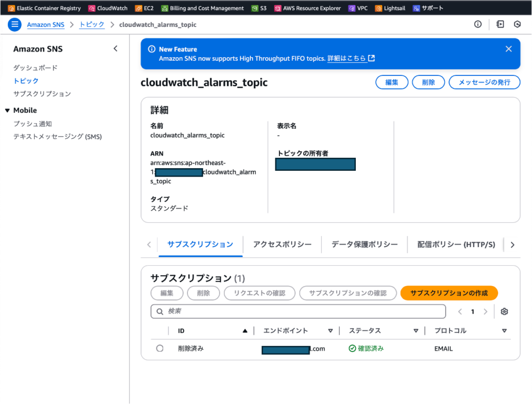This screenshot has width=532, height=404.
Task: Click サブスクリプションの作成 button
Action: coord(449,293)
